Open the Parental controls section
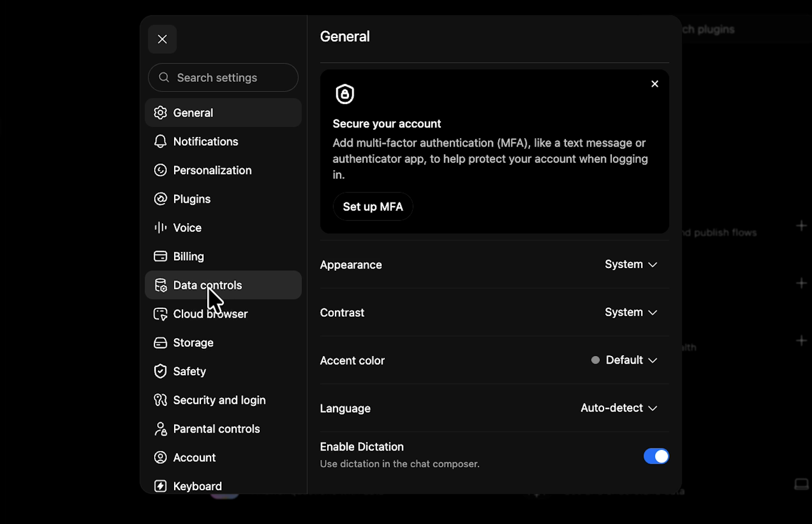 223,429
